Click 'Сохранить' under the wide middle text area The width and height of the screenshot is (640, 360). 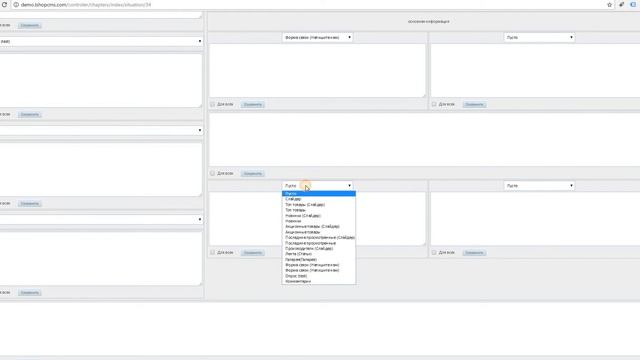click(x=253, y=173)
